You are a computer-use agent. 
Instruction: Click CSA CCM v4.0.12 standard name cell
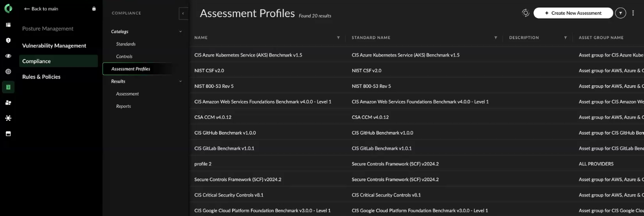click(370, 117)
